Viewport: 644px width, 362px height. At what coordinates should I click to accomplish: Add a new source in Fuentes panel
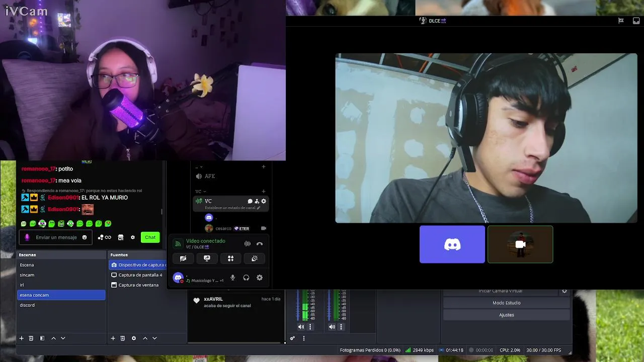pyautogui.click(x=113, y=338)
